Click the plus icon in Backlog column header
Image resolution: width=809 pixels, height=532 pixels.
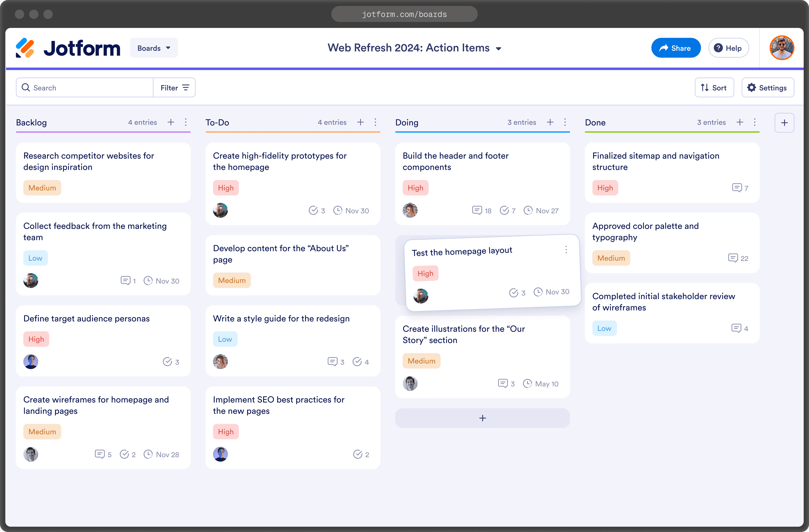tap(171, 122)
